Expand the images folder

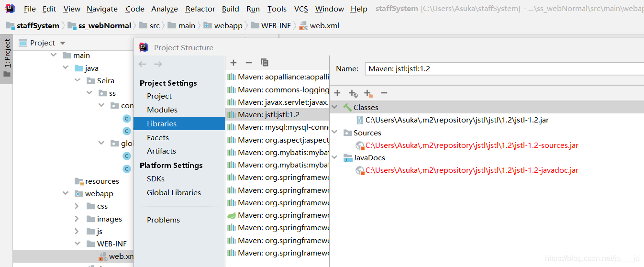pyautogui.click(x=78, y=219)
